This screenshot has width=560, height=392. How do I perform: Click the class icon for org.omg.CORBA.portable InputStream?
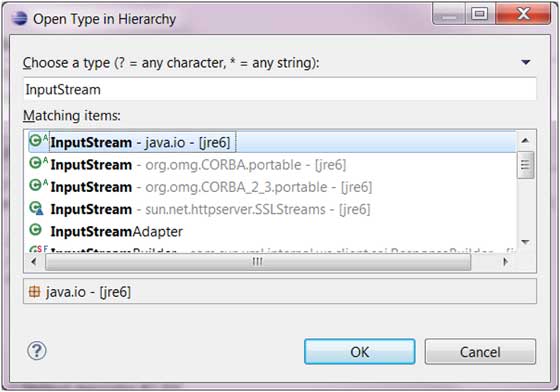(38, 163)
